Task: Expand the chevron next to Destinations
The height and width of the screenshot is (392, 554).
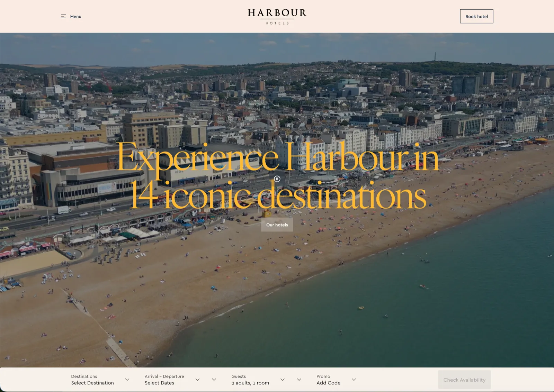Action: click(x=127, y=379)
